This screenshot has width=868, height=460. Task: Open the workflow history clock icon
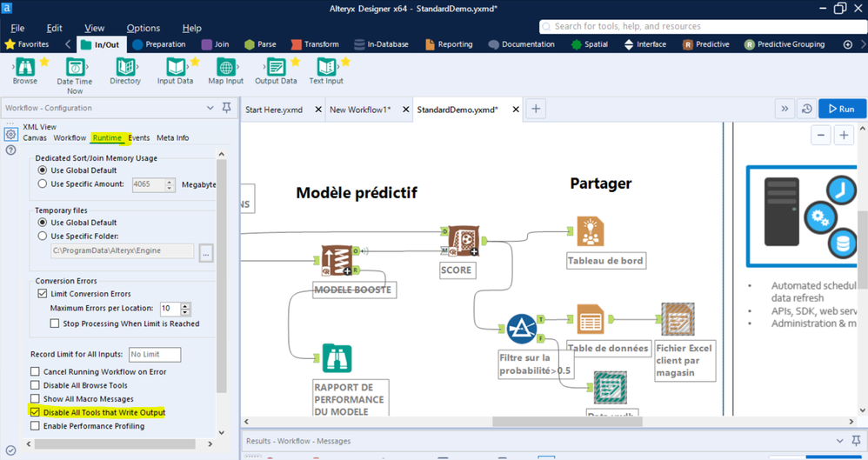pos(806,109)
